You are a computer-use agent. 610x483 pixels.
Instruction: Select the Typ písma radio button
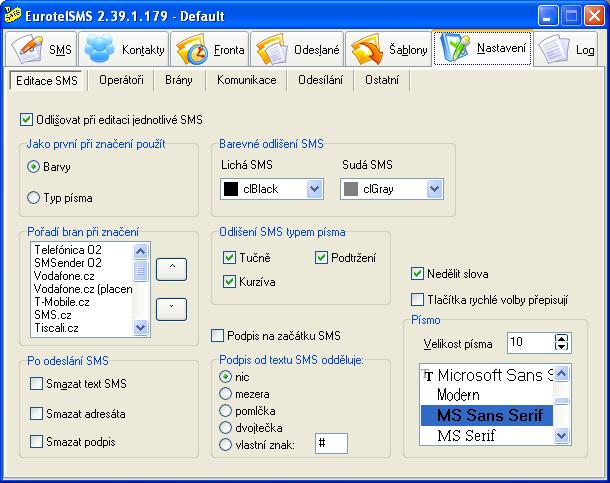click(x=34, y=197)
